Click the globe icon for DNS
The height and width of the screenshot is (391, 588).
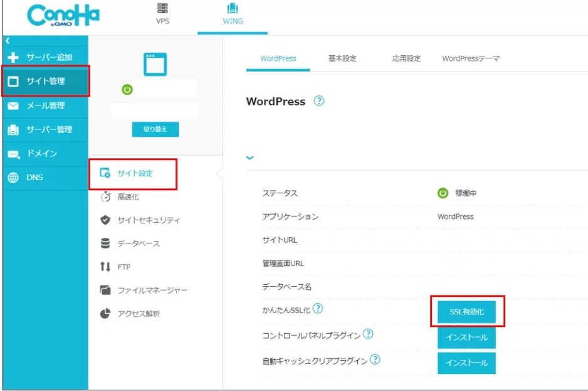point(13,178)
